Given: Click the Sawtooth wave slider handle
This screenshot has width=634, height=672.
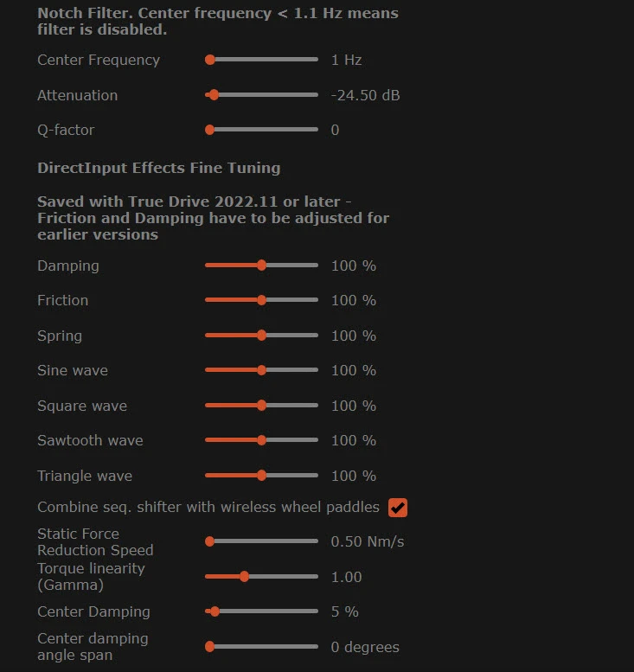Looking at the screenshot, I should click(261, 439).
